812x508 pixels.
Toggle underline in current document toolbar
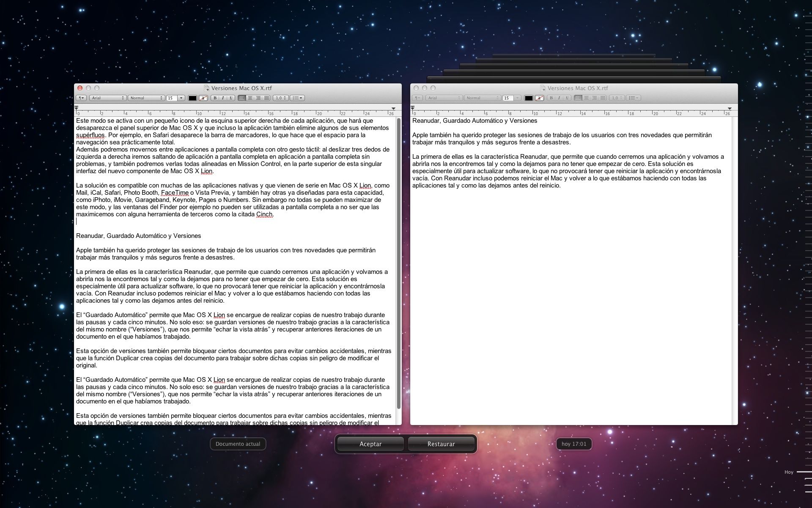231,98
